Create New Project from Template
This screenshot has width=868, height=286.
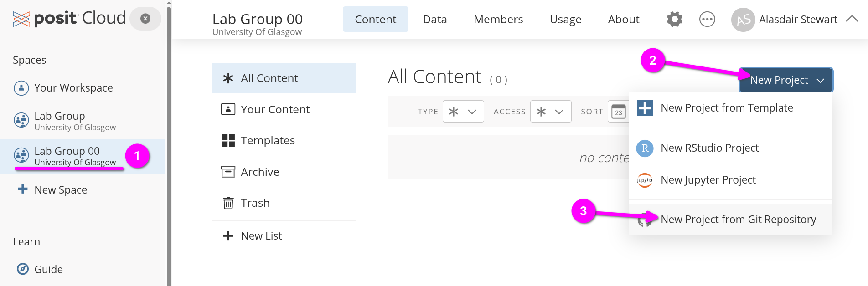point(727,108)
